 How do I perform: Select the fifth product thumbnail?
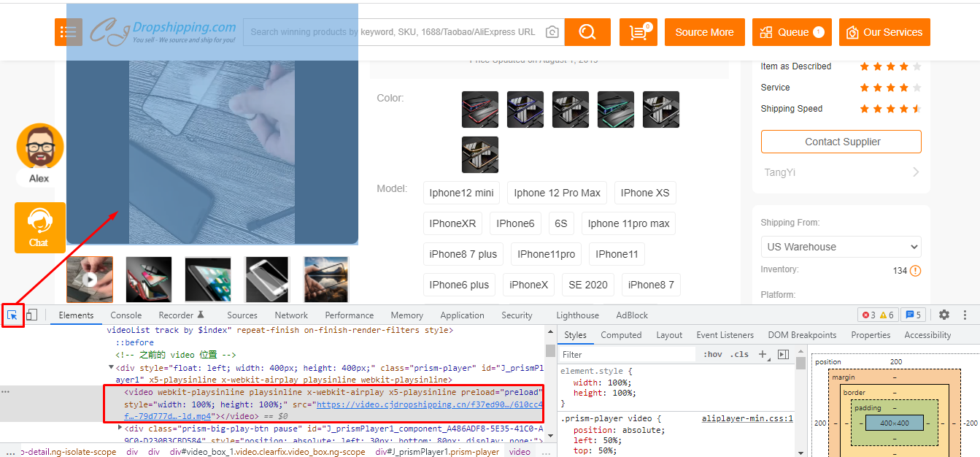326,279
